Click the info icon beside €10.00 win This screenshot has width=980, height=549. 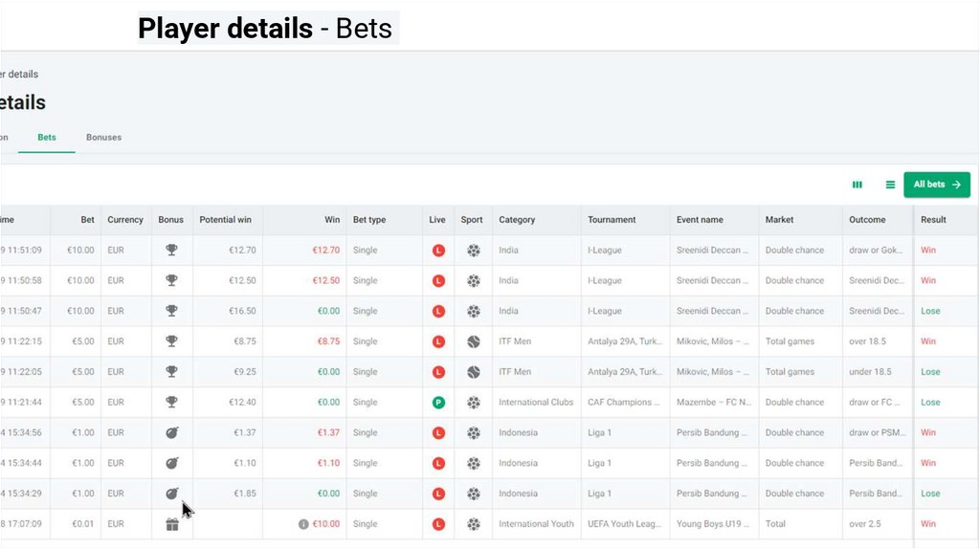[303, 524]
